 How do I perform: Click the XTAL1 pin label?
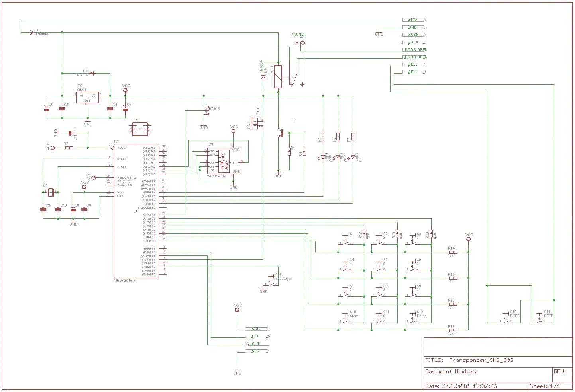(122, 166)
